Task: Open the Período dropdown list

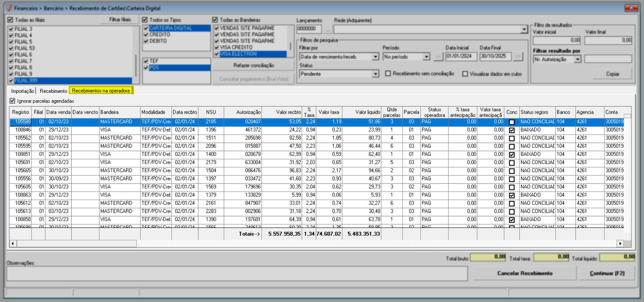Action: [426, 57]
